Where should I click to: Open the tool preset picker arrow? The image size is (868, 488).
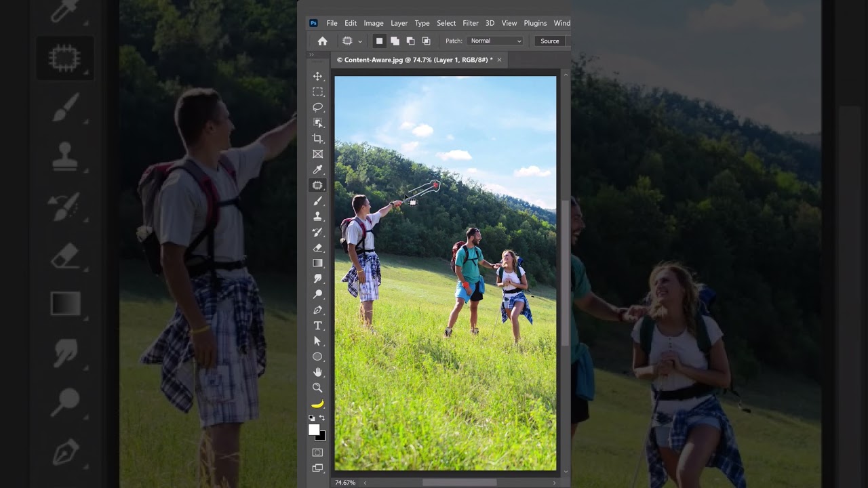pos(360,41)
